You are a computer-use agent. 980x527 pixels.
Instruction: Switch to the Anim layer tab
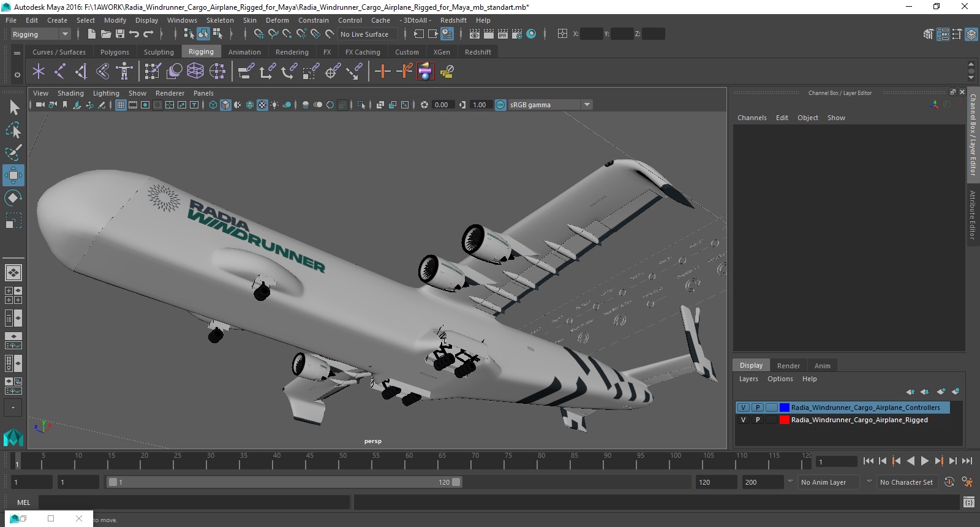point(822,366)
